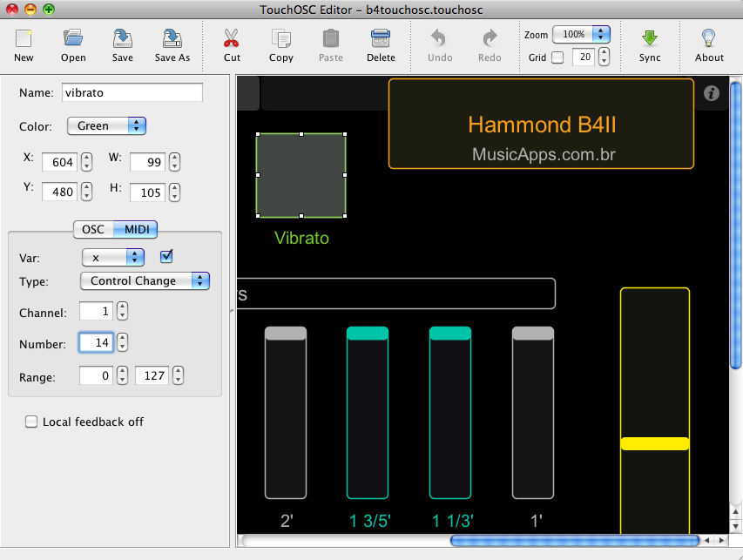
Task: Click the MIDI Number field showing 14
Action: point(96,342)
